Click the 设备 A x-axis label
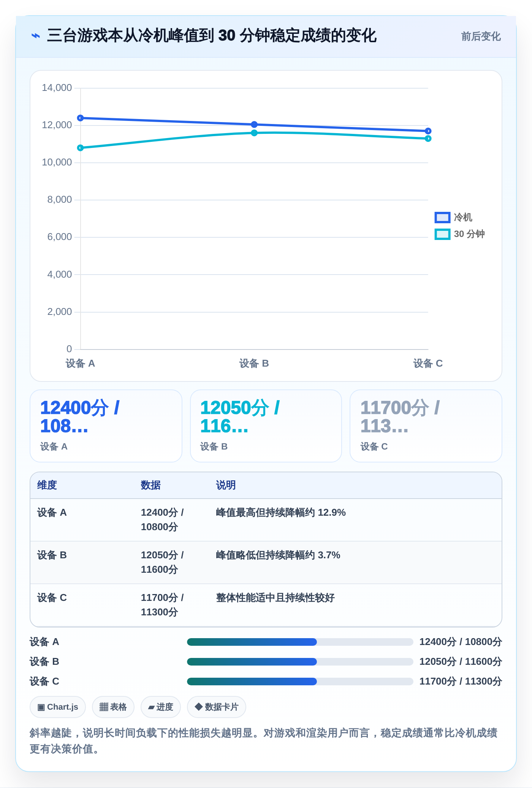The height and width of the screenshot is (788, 532). [80, 364]
